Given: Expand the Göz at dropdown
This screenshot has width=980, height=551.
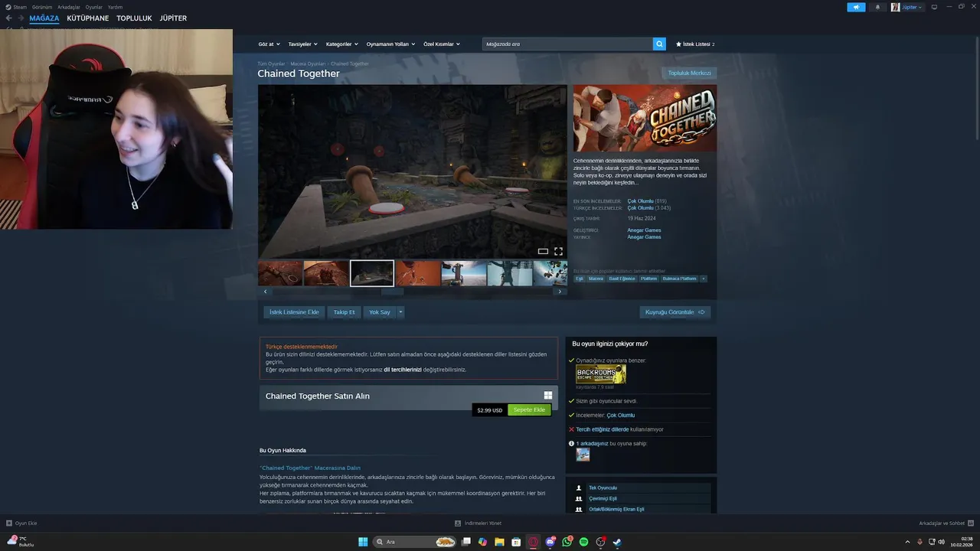Looking at the screenshot, I should (x=269, y=44).
